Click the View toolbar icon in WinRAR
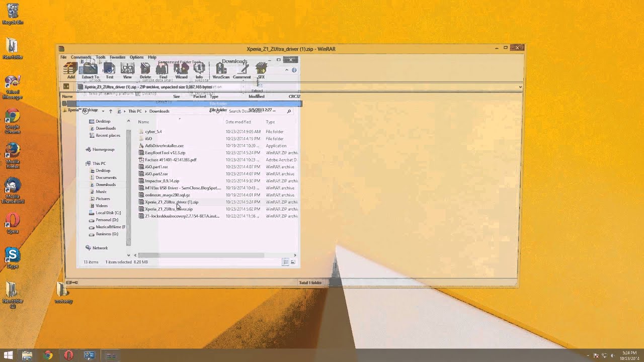 127,70
